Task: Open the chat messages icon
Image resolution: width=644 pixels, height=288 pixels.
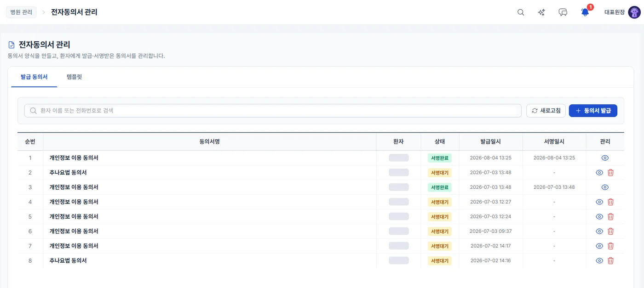Action: (x=563, y=12)
